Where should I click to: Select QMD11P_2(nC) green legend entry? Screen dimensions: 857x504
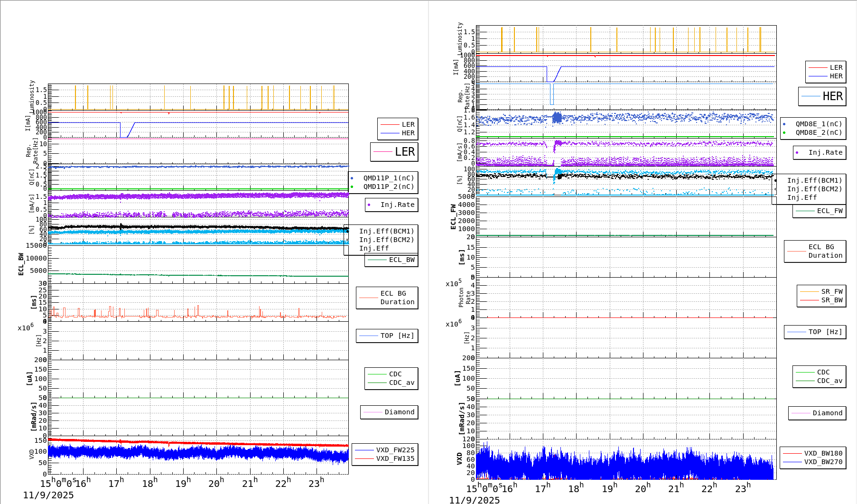(x=388, y=187)
